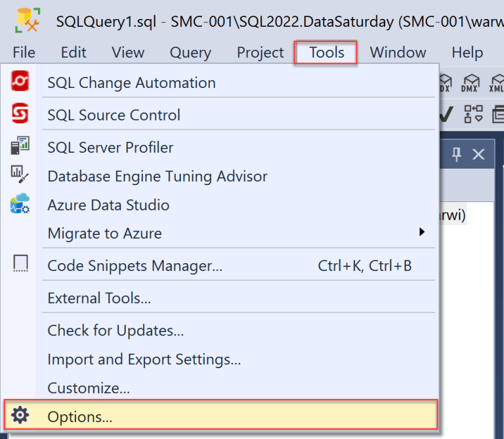
Task: Click the Code Snippets Manager icon
Action: (20, 263)
